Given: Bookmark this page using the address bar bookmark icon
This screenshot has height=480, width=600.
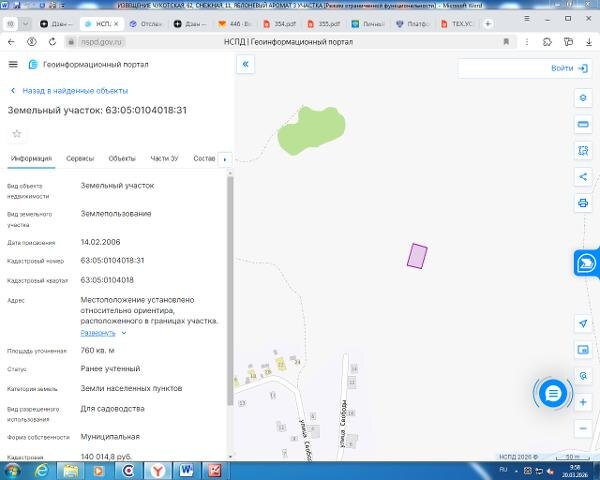Looking at the screenshot, I should [506, 42].
